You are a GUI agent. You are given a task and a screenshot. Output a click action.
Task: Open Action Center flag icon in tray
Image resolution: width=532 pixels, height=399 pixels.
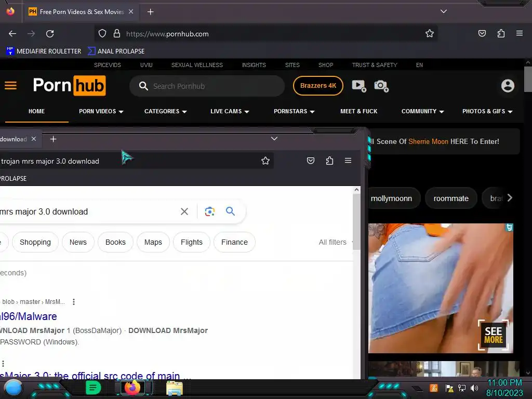coord(449,388)
